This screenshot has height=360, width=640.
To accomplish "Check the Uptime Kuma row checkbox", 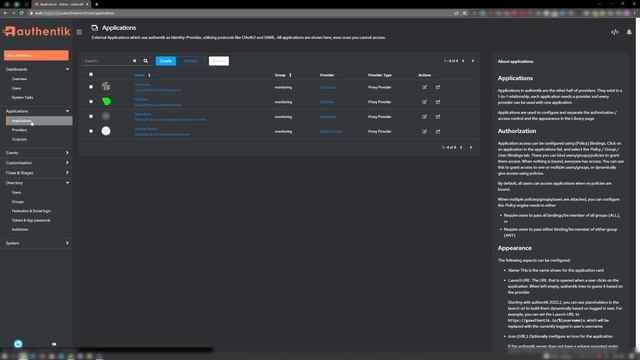I will pos(91,131).
